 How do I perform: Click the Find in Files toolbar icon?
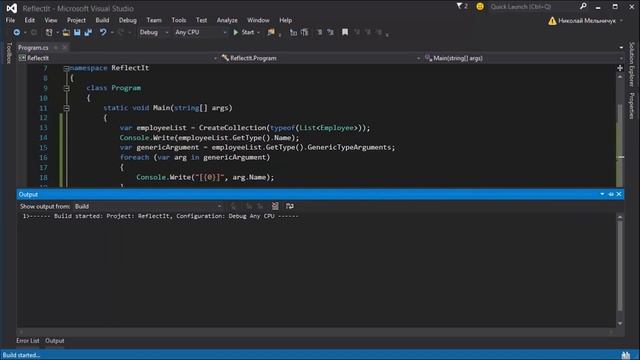271,32
